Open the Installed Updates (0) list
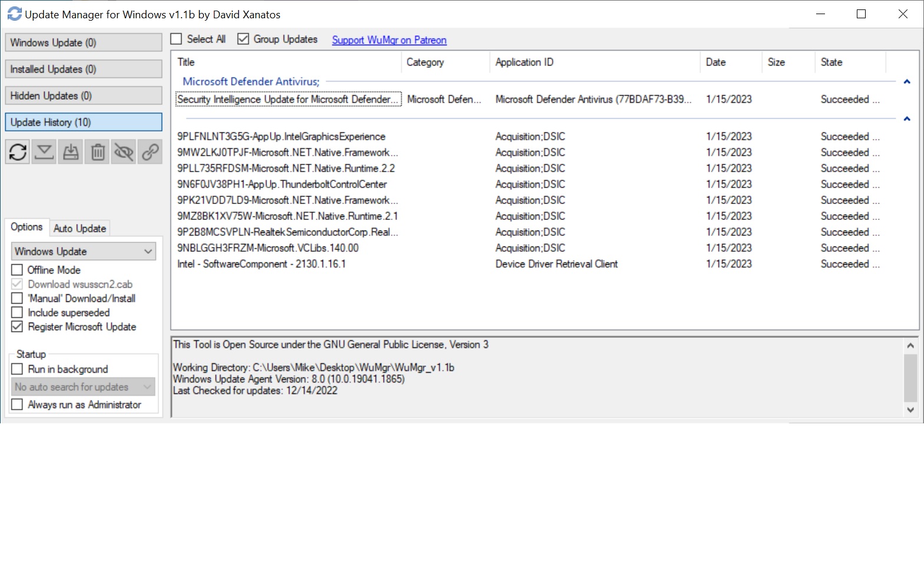Screen dimensions: 924x566 click(x=83, y=69)
